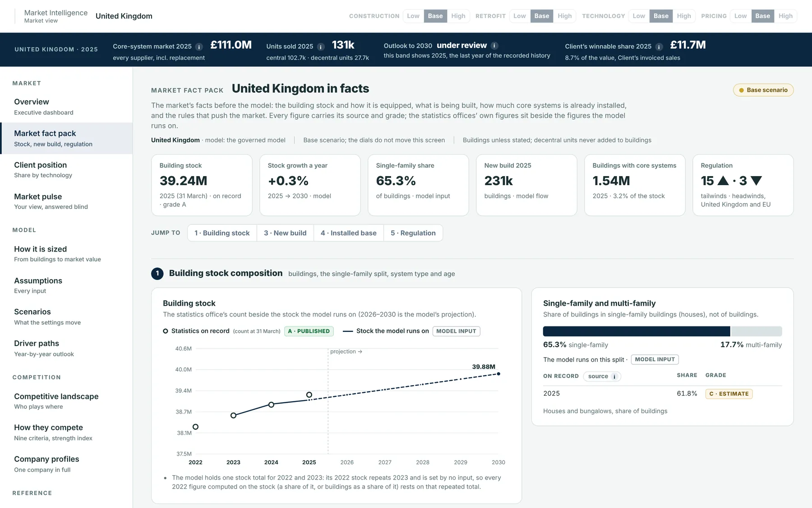Set Construction dial to High
The width and height of the screenshot is (812, 508).
pos(458,16)
